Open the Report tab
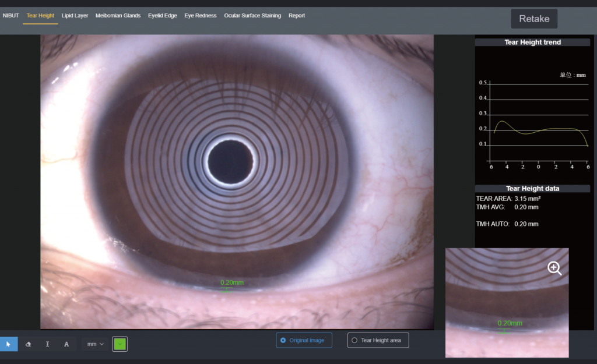Screen dimensions: 597x364 click(297, 16)
